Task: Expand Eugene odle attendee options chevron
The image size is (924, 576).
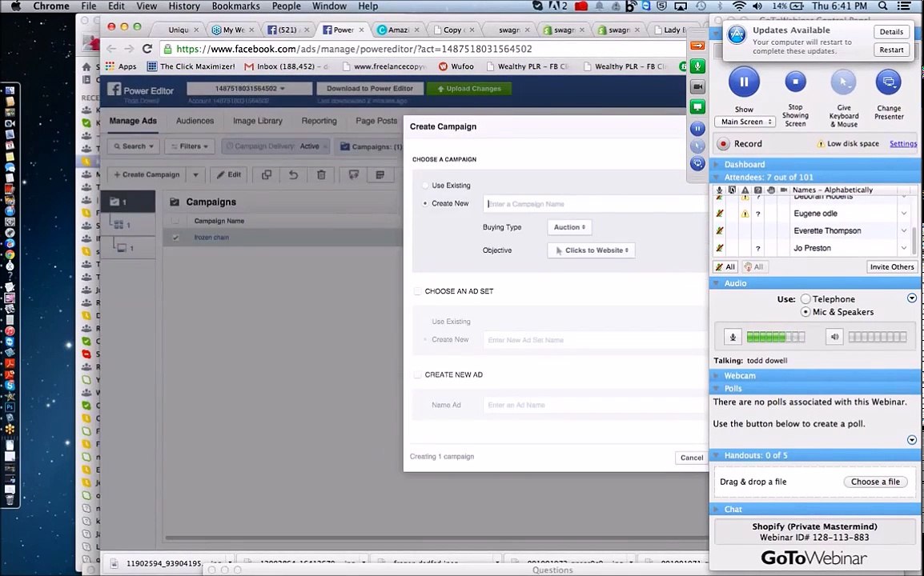Action: [904, 214]
